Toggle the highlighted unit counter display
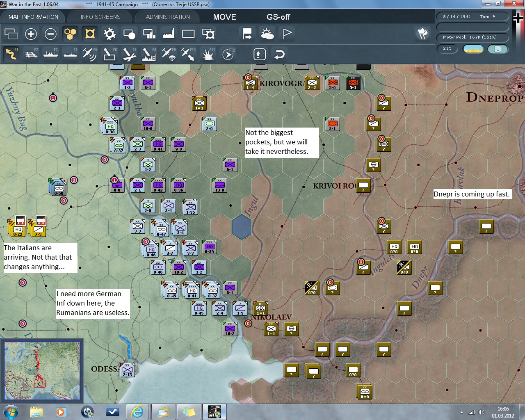 [x=90, y=34]
